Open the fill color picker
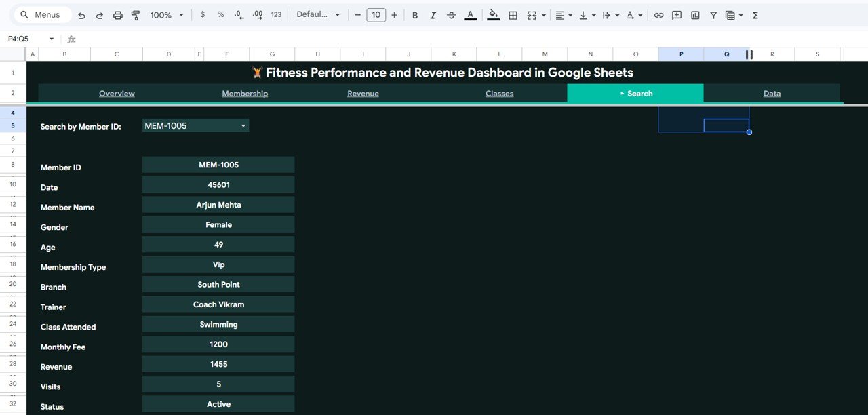 click(x=492, y=14)
